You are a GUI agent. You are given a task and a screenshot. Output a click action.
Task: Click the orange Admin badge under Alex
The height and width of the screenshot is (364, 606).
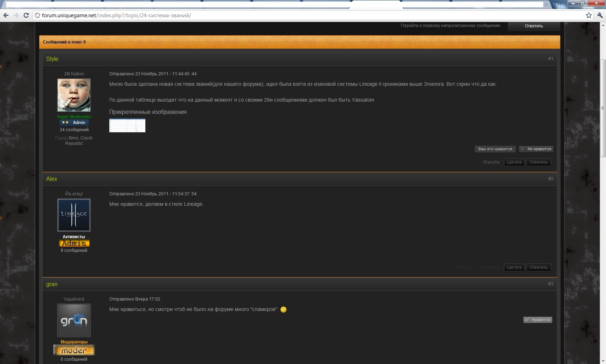pos(74,243)
